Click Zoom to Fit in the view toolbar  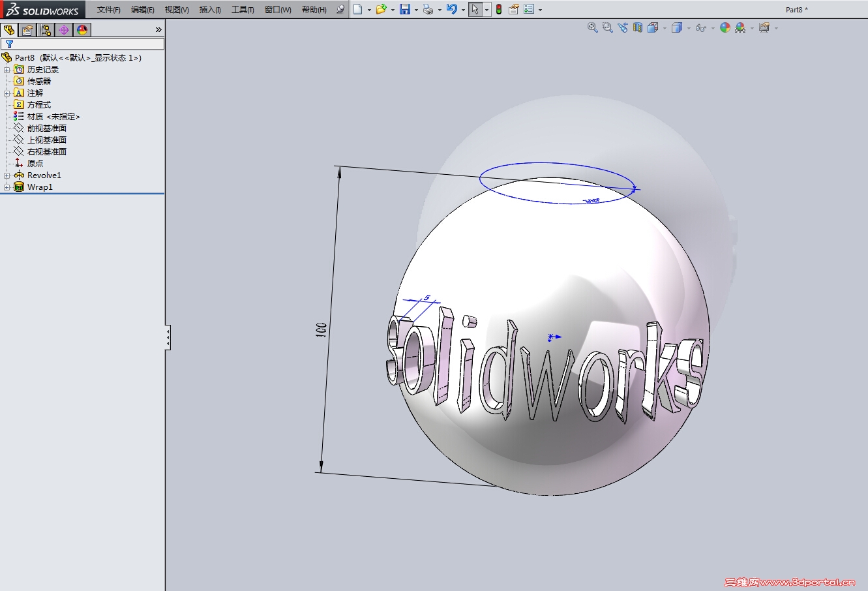click(592, 27)
